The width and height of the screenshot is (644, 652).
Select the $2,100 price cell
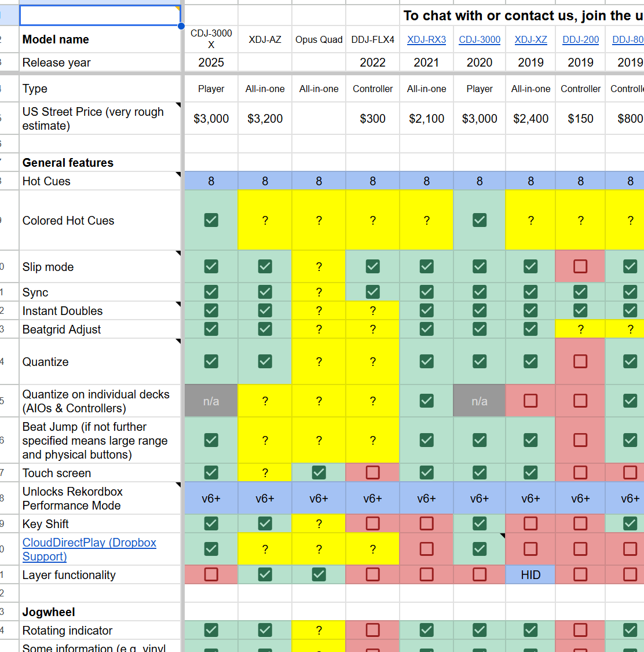point(426,119)
